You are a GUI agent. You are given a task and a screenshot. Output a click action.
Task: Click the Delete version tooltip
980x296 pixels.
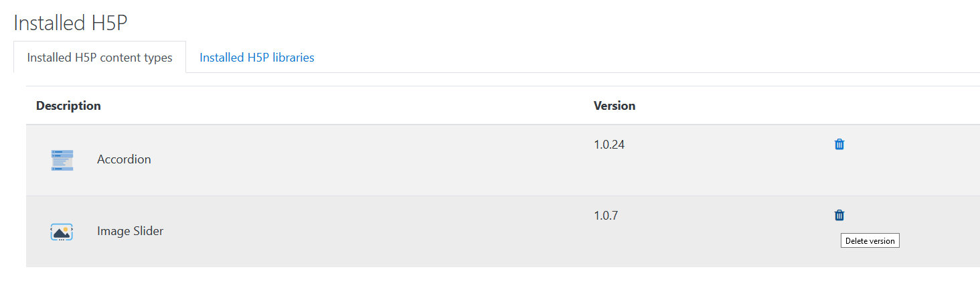coord(870,241)
